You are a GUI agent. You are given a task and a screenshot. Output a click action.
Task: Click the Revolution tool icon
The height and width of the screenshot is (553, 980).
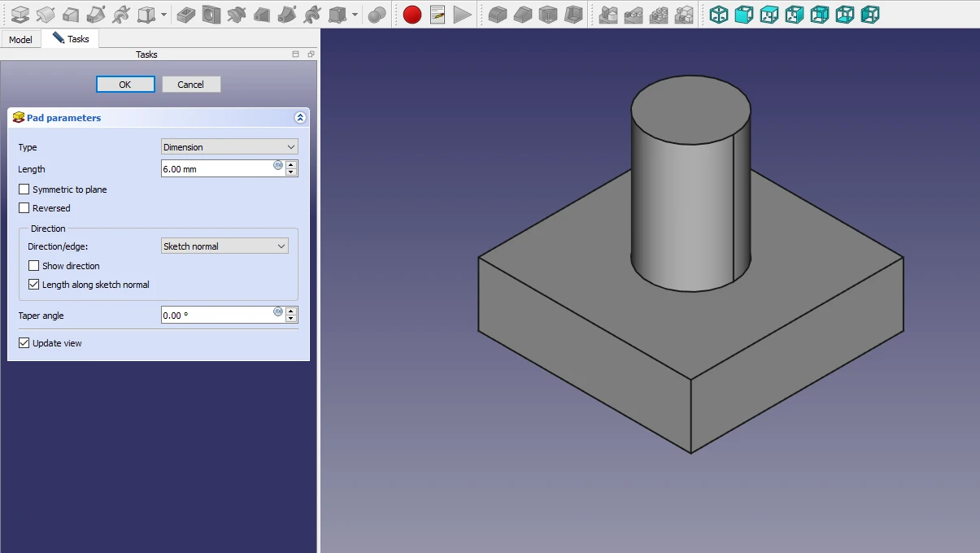46,15
